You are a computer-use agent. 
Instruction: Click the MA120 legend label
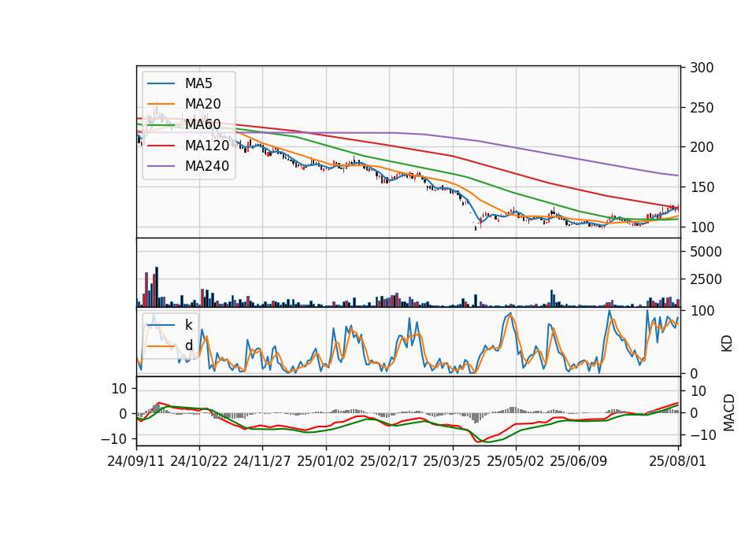[207, 145]
